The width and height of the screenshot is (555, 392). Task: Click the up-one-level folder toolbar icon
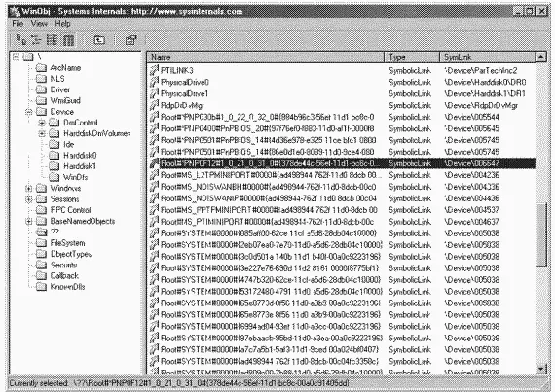(x=99, y=40)
